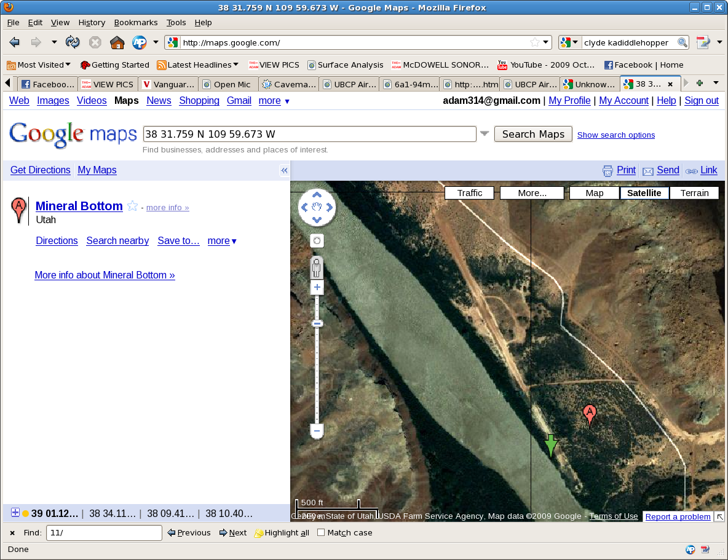Open the Bookmarks menu

tap(136, 22)
